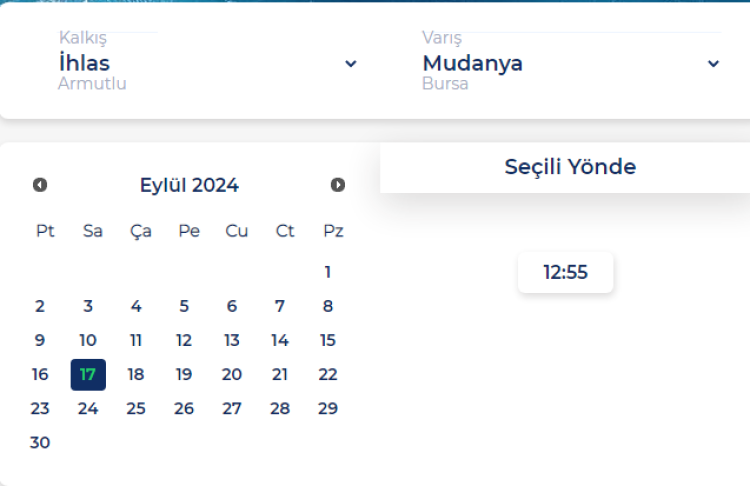Go to previous month in calendar
The image size is (750, 486).
click(40, 185)
